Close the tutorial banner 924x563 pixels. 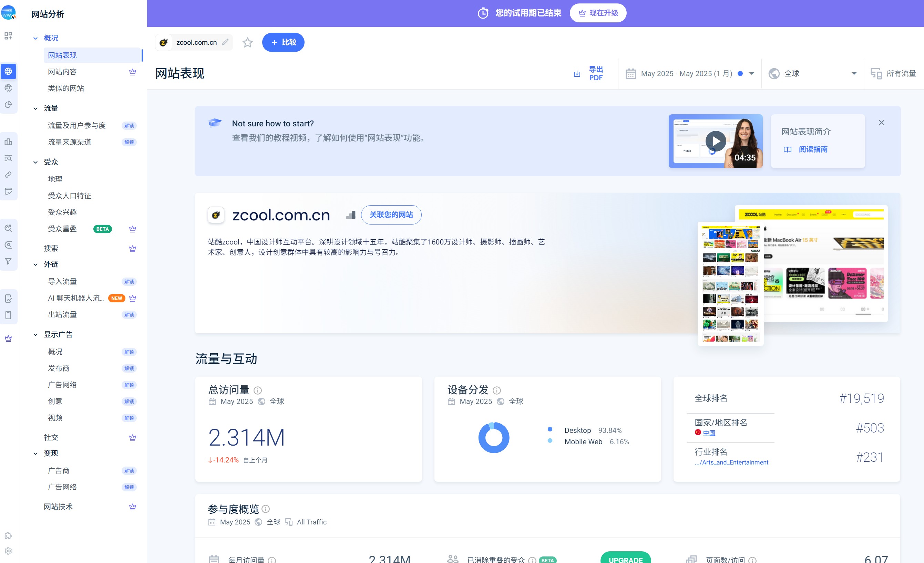tap(881, 123)
